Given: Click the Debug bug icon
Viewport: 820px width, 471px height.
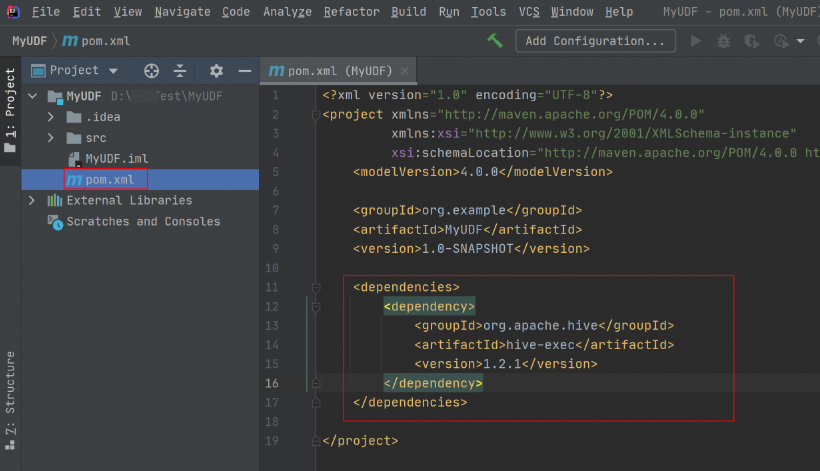Looking at the screenshot, I should 723,41.
